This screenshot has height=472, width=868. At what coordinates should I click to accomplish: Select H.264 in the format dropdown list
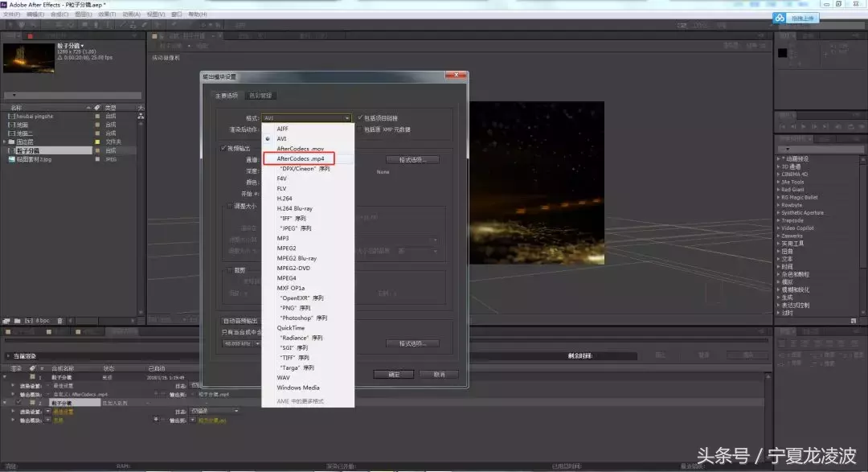[285, 199]
